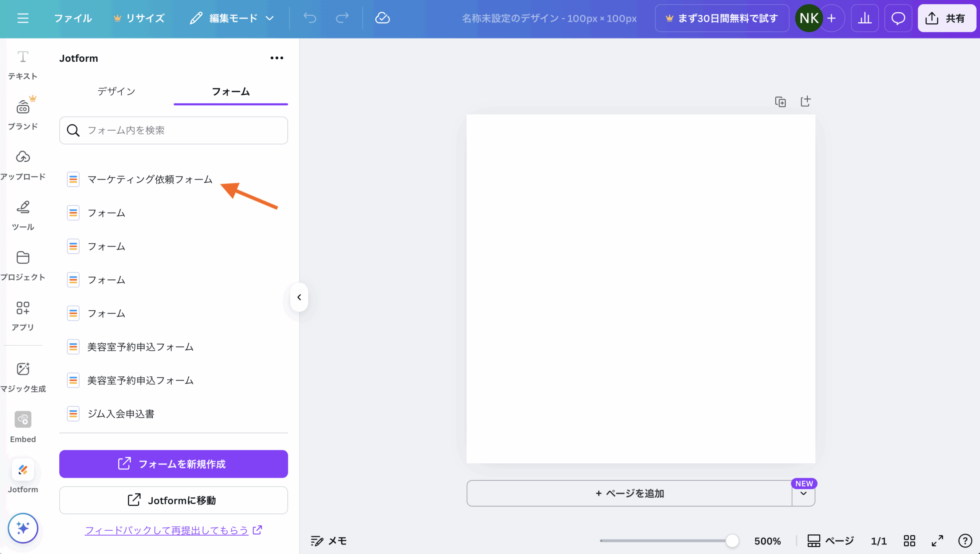Add collaborator with plus icon
The height and width of the screenshot is (554, 980).
coord(831,18)
